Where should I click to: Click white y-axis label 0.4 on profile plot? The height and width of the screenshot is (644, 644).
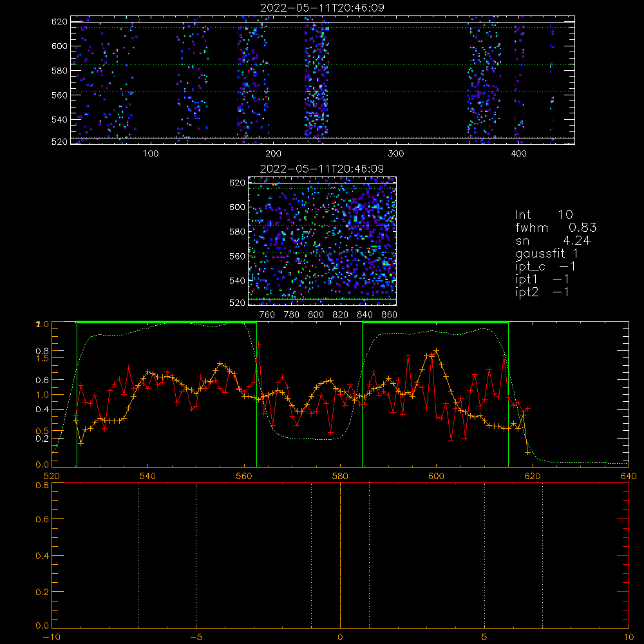(x=43, y=410)
